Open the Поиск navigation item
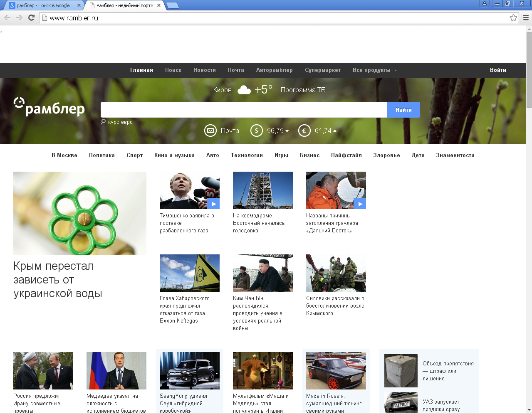 pos(173,70)
